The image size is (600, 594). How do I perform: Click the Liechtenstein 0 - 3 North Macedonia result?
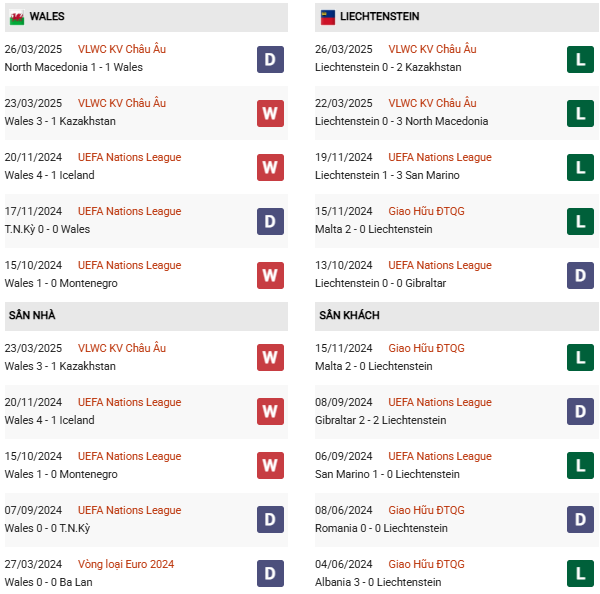pos(401,121)
